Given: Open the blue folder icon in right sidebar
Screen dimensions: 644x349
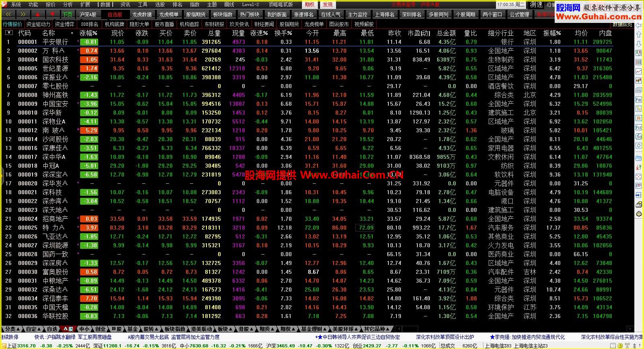Looking at the screenshot, I should click(x=639, y=158).
